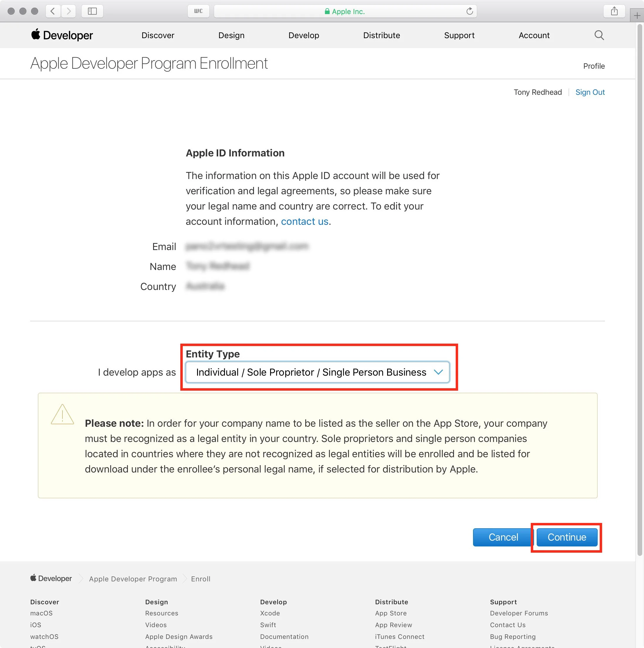Open the iOS footer link
The width and height of the screenshot is (644, 648).
[x=35, y=625]
